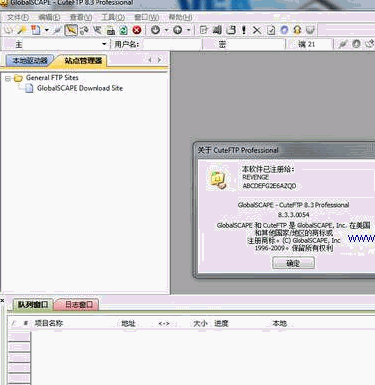Click the new document icon in toolbar
The height and width of the screenshot is (385, 375).
pyautogui.click(x=35, y=30)
